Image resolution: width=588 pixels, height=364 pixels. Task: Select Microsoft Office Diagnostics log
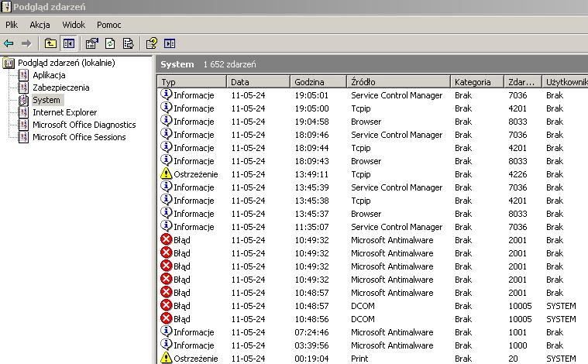[84, 125]
